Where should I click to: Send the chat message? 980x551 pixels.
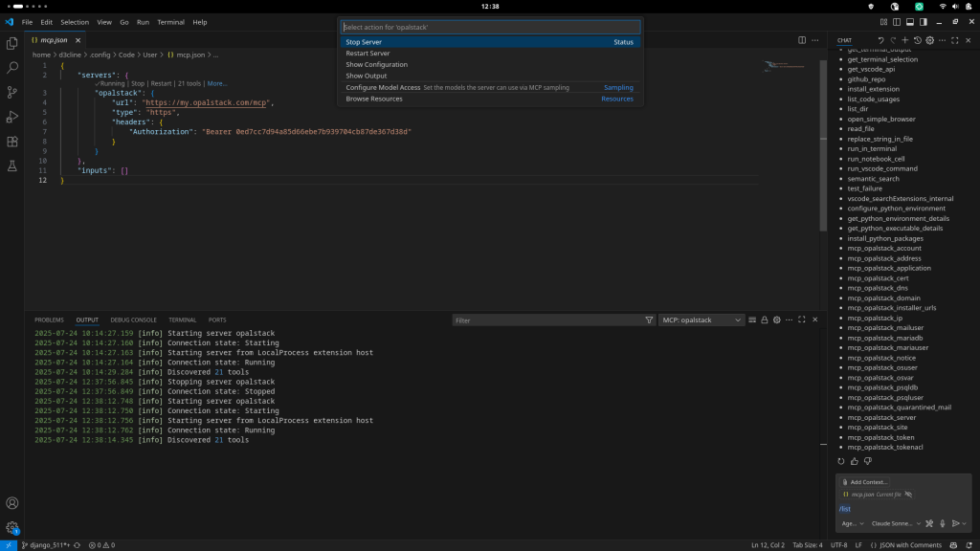955,523
